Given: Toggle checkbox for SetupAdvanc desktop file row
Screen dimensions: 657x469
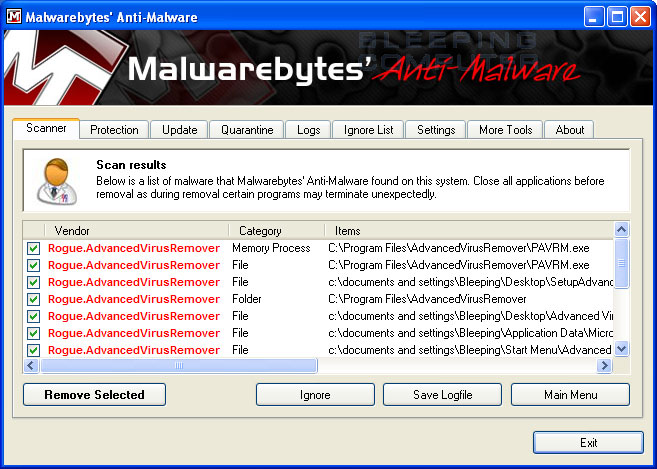Looking at the screenshot, I should pyautogui.click(x=34, y=282).
